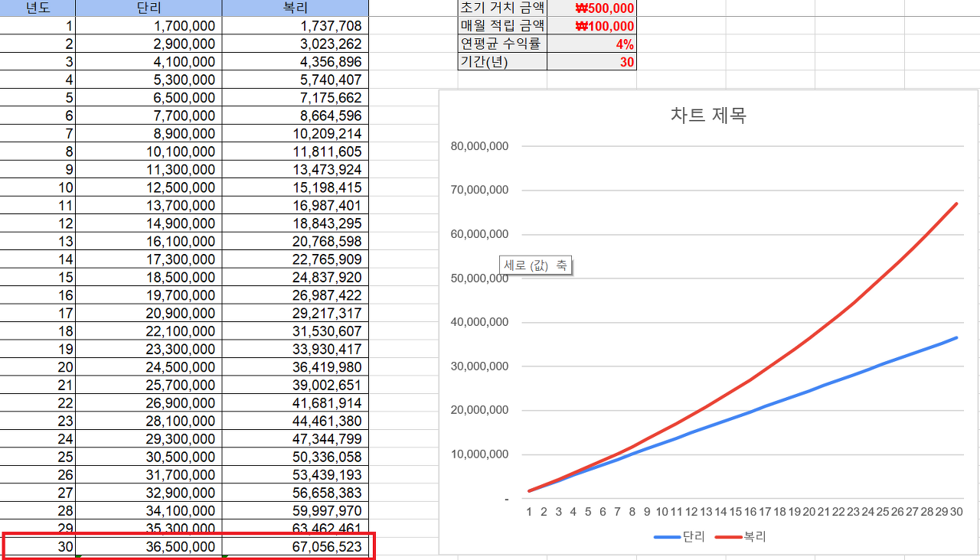The image size is (980, 560).
Task: Select the ₩100,000 value cell
Action: 592,25
